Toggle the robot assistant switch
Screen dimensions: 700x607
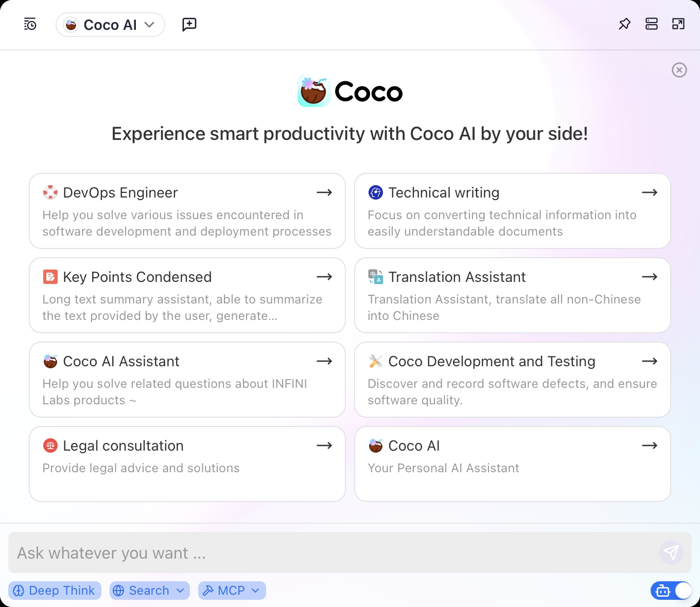(x=671, y=591)
